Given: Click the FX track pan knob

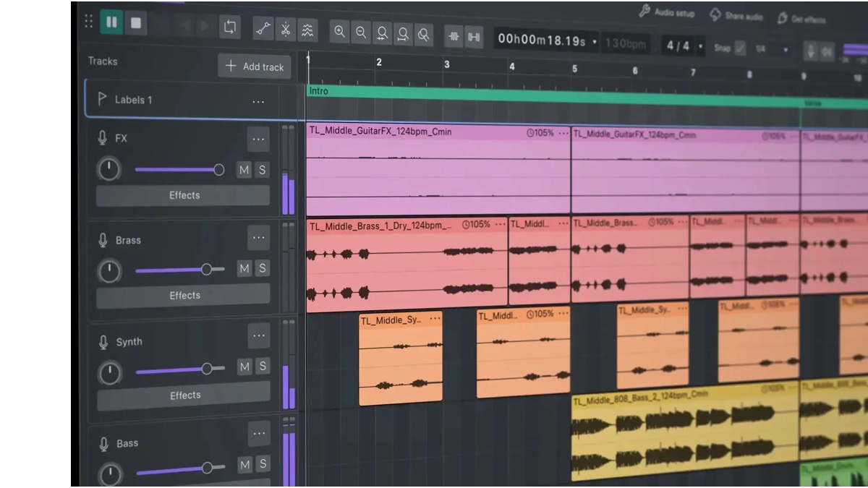Looking at the screenshot, I should point(109,170).
